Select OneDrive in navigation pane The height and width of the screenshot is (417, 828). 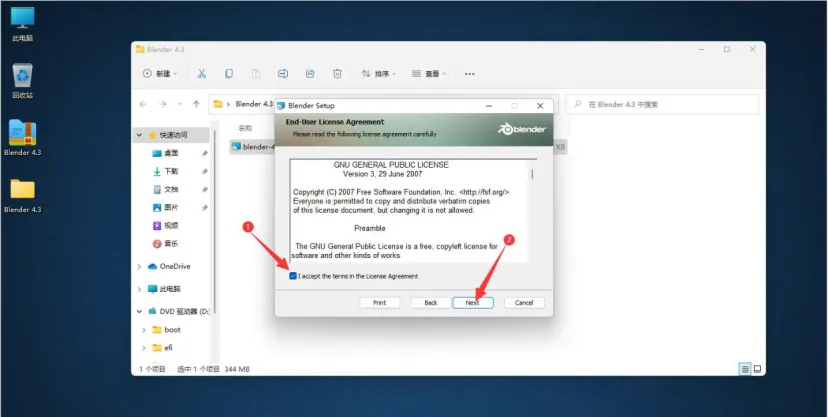pos(170,267)
